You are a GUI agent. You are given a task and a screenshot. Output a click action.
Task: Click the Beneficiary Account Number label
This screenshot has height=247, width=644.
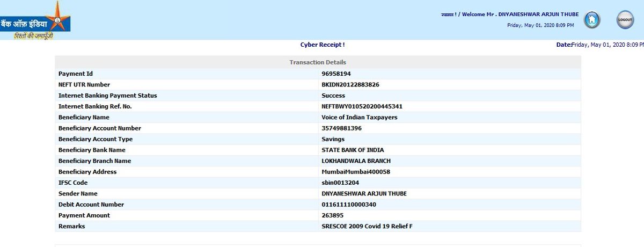(x=99, y=128)
